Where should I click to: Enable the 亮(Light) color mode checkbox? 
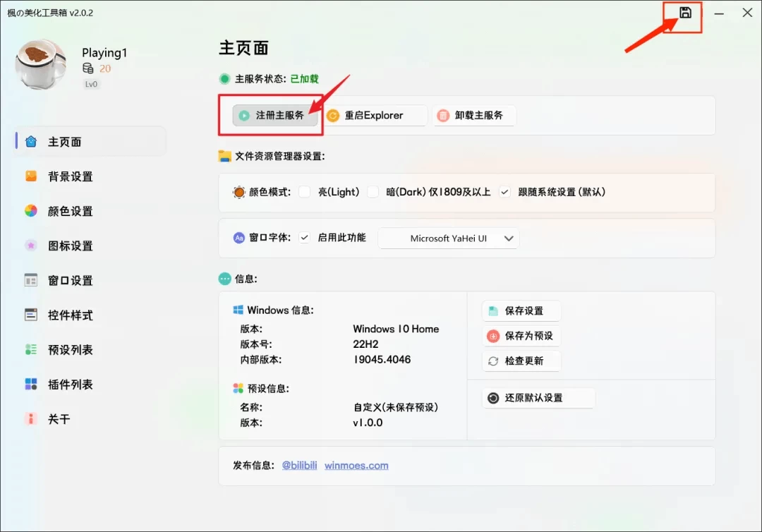(x=305, y=192)
